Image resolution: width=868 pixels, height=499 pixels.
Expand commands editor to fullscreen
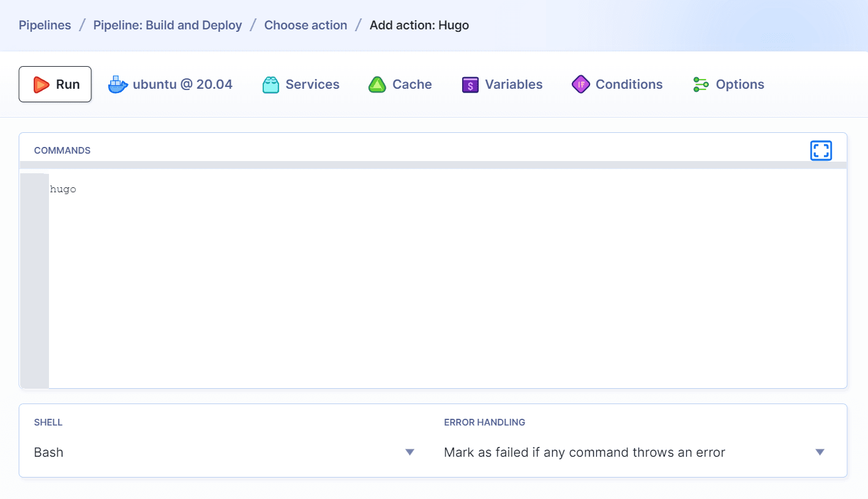(820, 151)
